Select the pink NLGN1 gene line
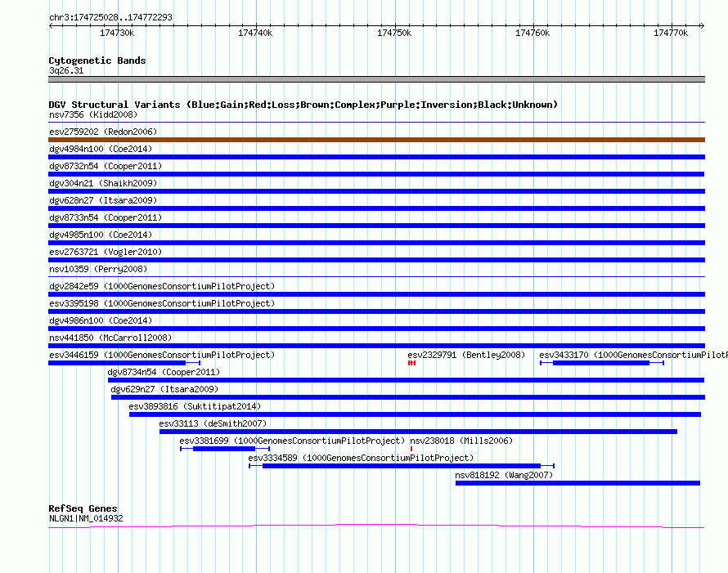This screenshot has width=728, height=573. [376, 526]
